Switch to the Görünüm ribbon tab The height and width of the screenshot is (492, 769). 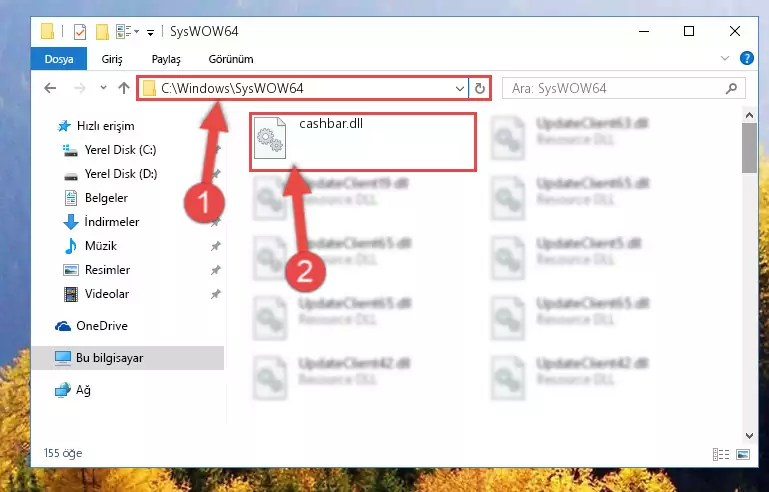coord(231,59)
